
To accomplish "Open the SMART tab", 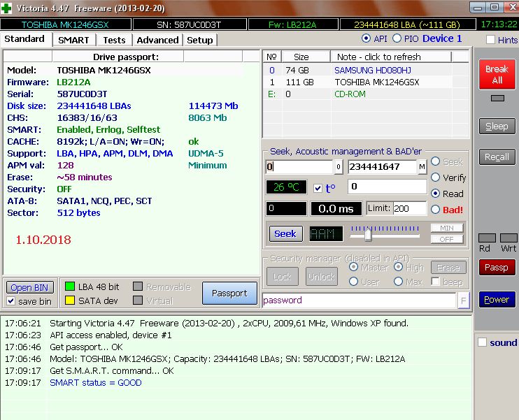I will 73,40.
